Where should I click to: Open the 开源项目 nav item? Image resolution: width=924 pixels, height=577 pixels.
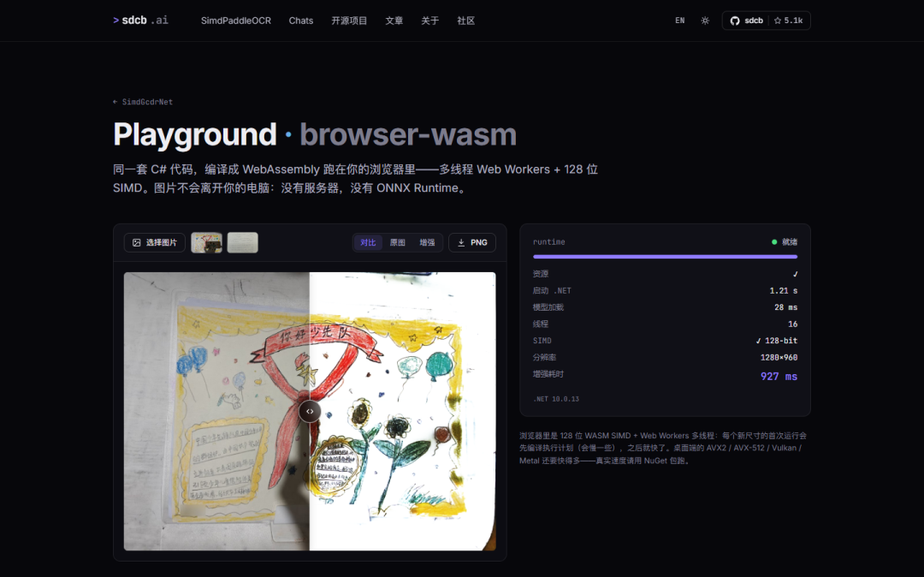click(x=349, y=21)
